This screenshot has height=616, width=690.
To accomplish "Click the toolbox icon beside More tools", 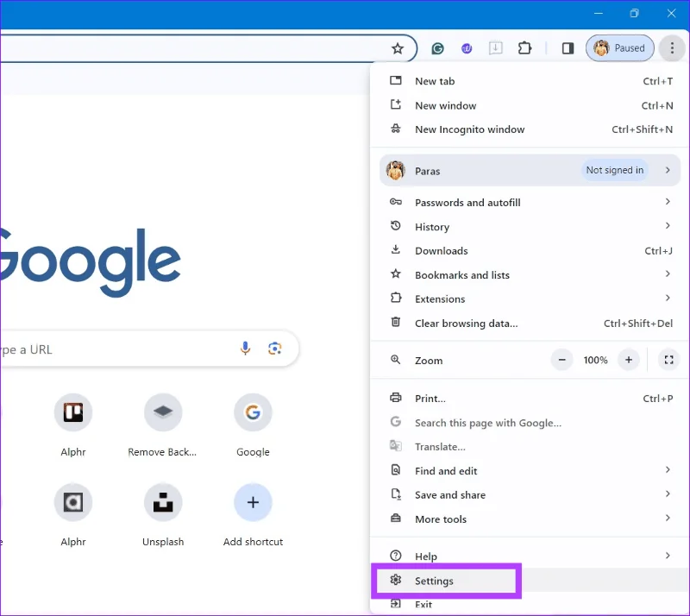I will pos(396,518).
